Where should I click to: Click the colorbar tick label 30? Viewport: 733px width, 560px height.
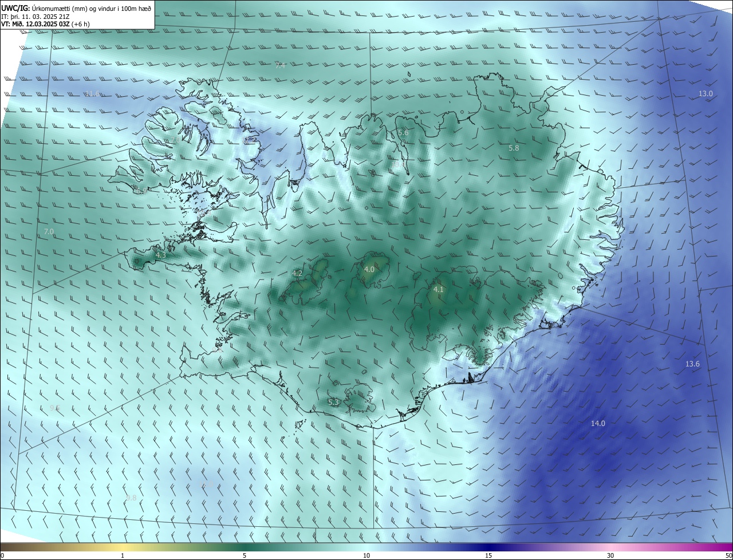[610, 555]
